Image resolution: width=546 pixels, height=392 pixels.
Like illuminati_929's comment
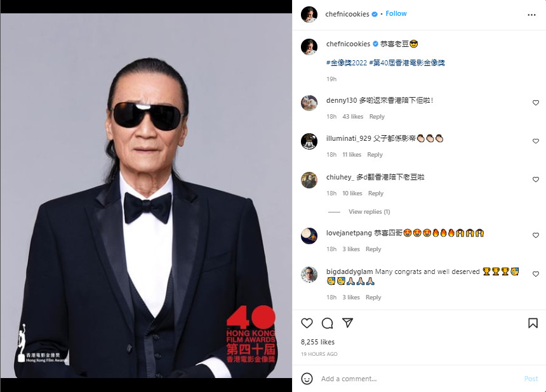[536, 141]
